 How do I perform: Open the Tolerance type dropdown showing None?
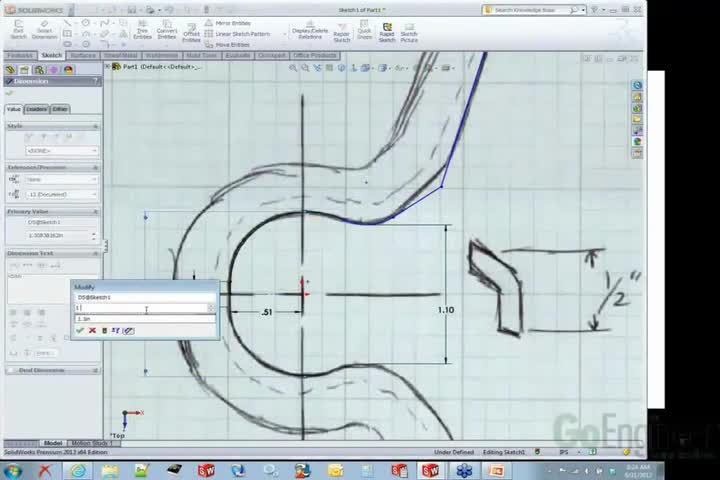[62, 180]
